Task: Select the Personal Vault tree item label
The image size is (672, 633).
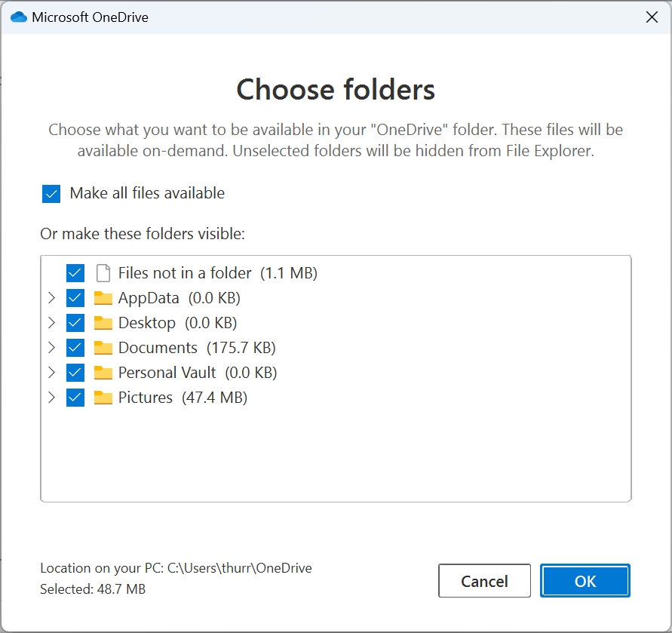Action: point(167,373)
